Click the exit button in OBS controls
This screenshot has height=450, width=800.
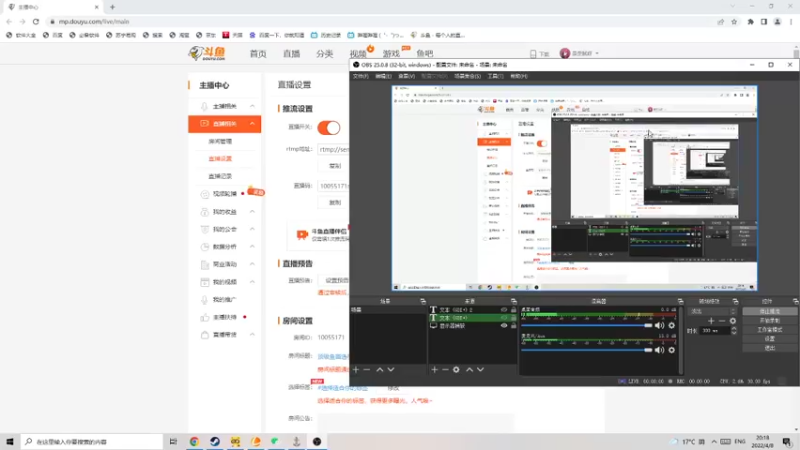tap(769, 348)
